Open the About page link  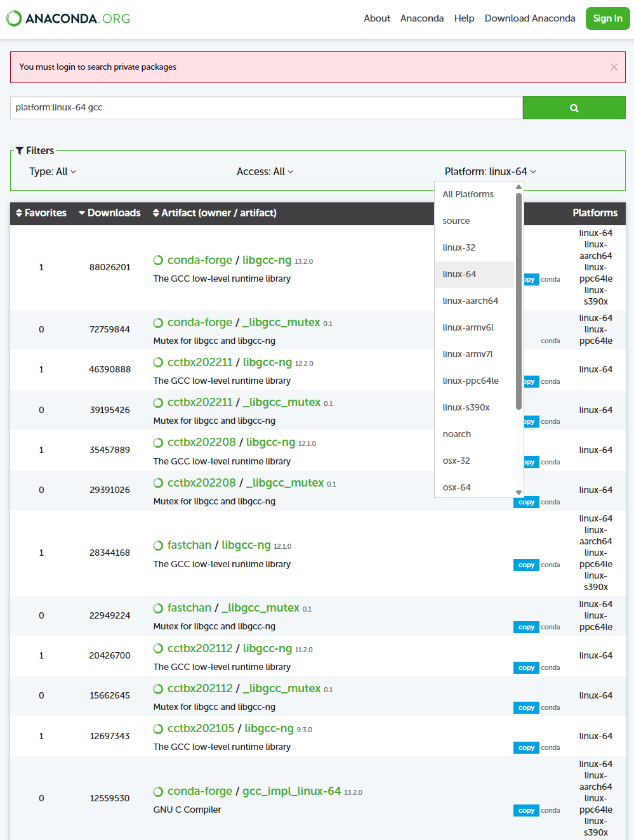pyautogui.click(x=377, y=18)
